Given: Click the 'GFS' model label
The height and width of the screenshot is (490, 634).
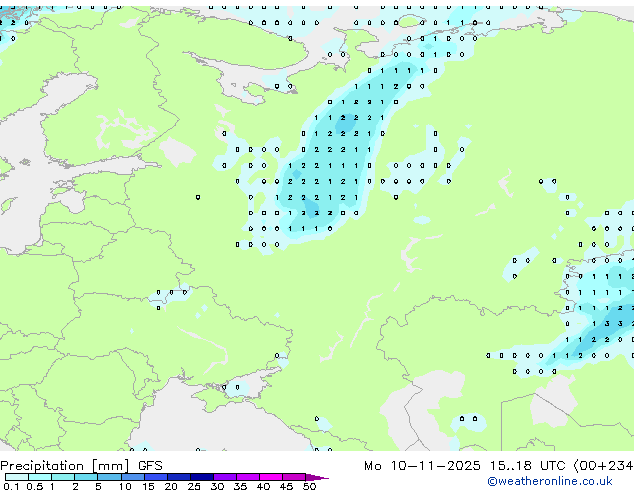Looking at the screenshot, I should [150, 466].
